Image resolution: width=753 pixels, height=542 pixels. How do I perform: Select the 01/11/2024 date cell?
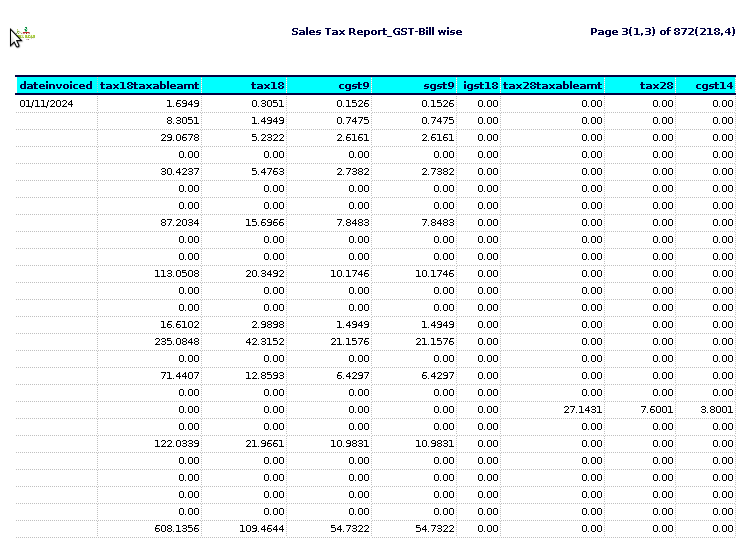click(46, 104)
